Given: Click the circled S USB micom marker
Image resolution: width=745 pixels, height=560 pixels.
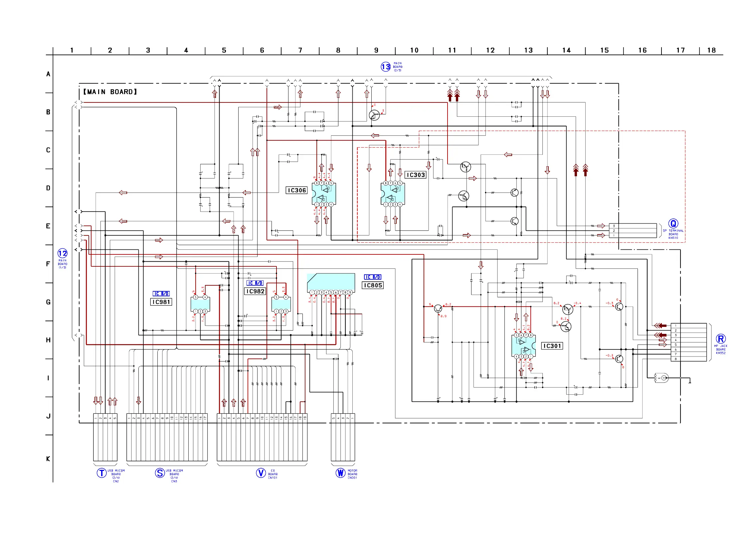Looking at the screenshot, I should click(160, 473).
